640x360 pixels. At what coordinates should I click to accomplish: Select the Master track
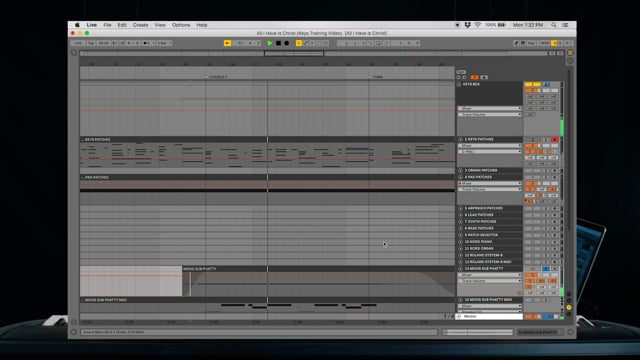click(x=489, y=316)
